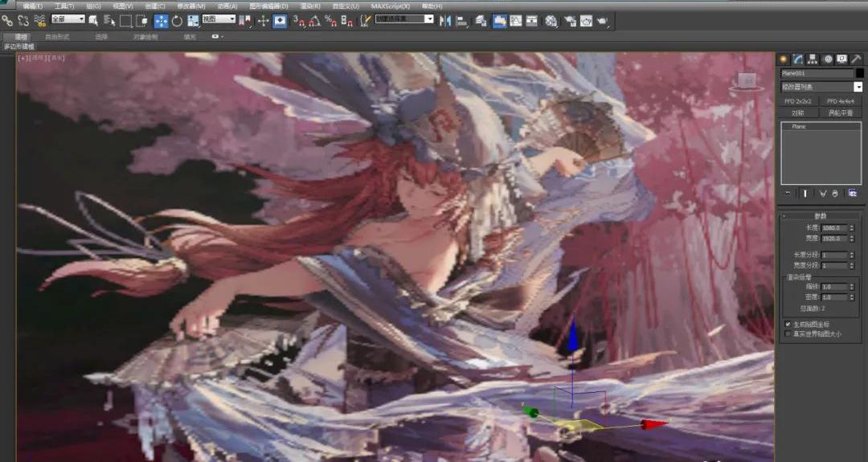Open the 编辑(E) menu

33,6
